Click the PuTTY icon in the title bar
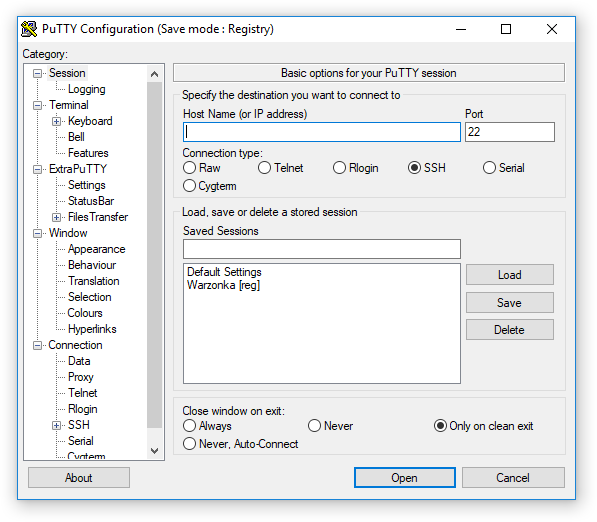 click(29, 29)
